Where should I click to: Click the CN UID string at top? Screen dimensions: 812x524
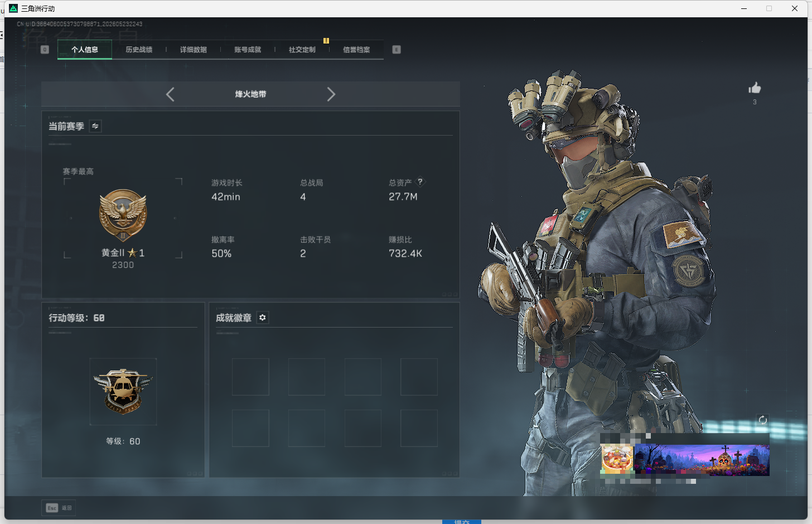pos(80,24)
